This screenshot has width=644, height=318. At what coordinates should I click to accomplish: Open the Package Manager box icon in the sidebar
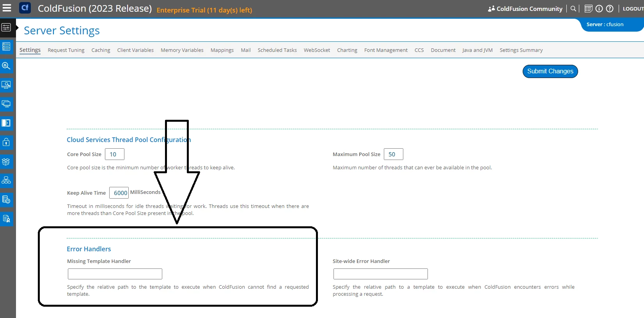tap(6, 161)
